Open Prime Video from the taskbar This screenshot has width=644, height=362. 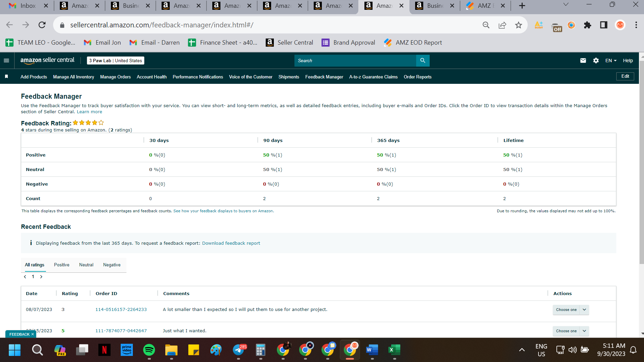click(x=127, y=350)
